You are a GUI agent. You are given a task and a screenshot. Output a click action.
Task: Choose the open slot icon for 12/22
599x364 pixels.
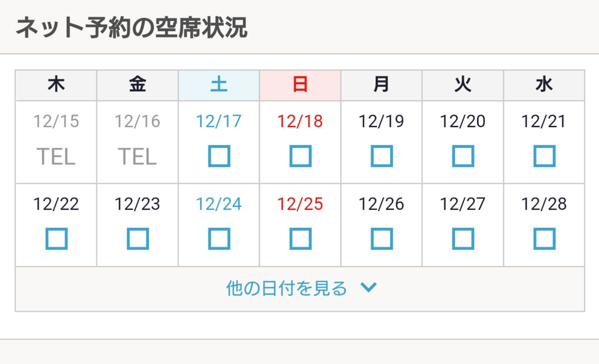coord(56,239)
